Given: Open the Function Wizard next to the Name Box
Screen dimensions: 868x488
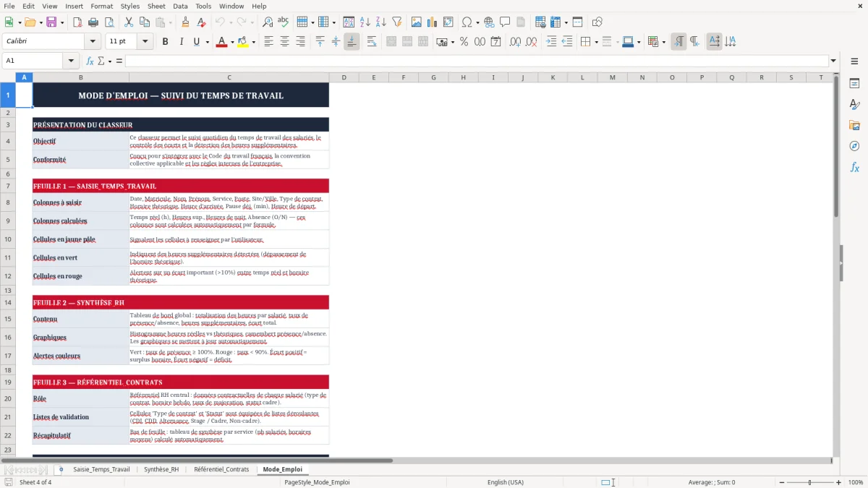Looking at the screenshot, I should [90, 61].
